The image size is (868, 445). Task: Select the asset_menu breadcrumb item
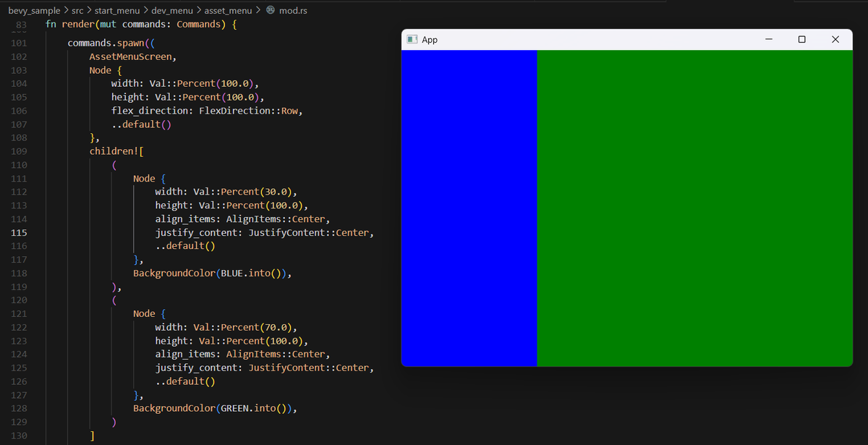coord(229,11)
